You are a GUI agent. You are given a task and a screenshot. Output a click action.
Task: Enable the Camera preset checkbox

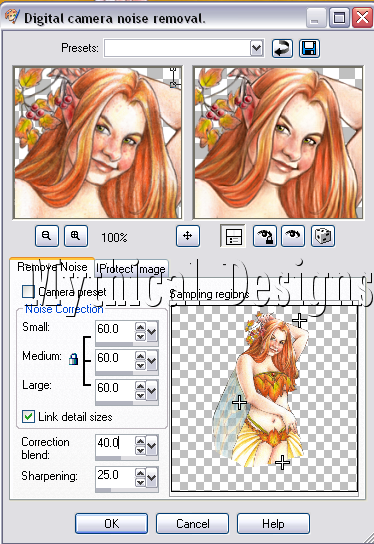[x=28, y=292]
